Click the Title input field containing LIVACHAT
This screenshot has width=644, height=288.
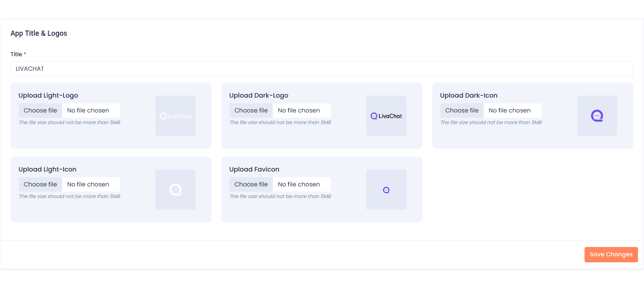[x=321, y=69]
